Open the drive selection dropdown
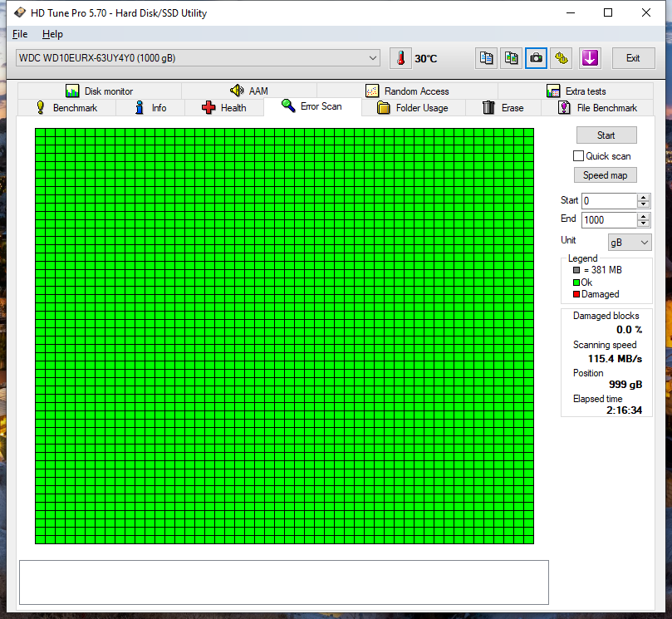This screenshot has width=672, height=619. click(374, 58)
